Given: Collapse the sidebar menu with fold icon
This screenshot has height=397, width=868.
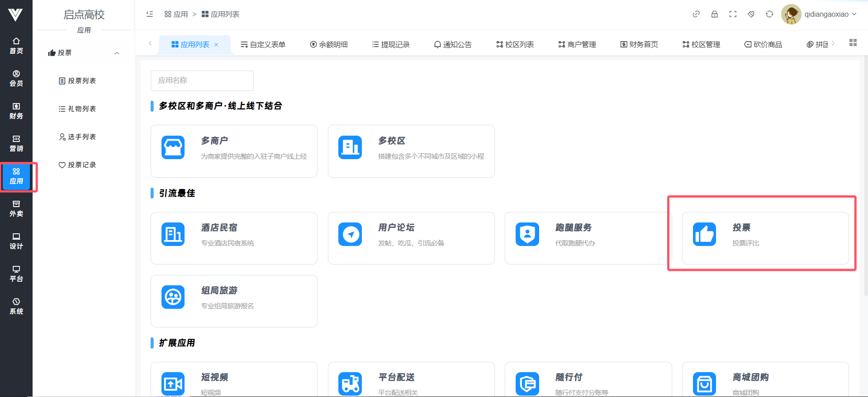Looking at the screenshot, I should point(150,14).
